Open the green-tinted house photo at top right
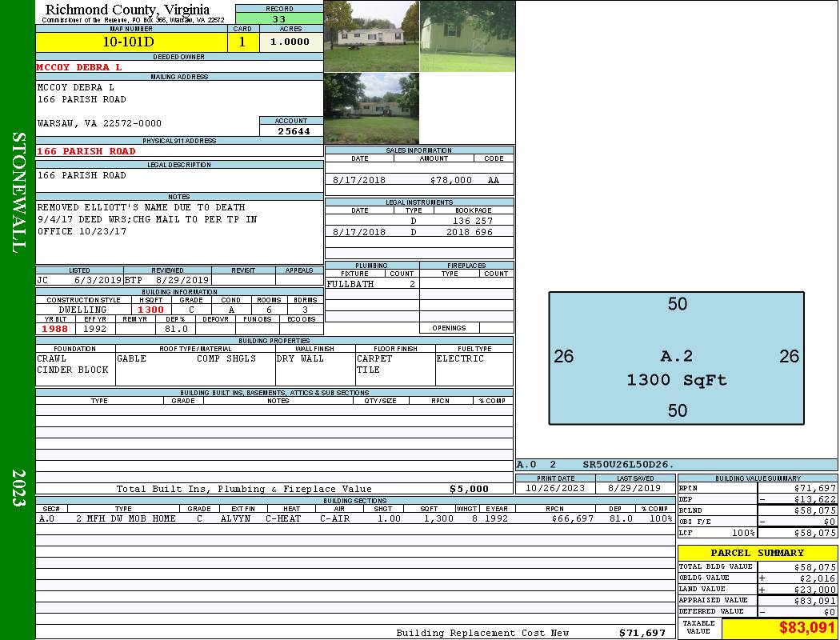The height and width of the screenshot is (640, 840). [467, 36]
